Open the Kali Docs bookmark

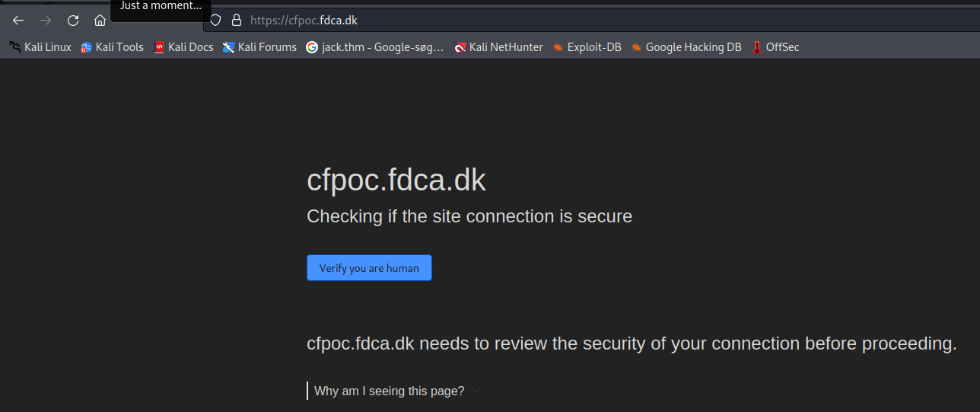183,47
